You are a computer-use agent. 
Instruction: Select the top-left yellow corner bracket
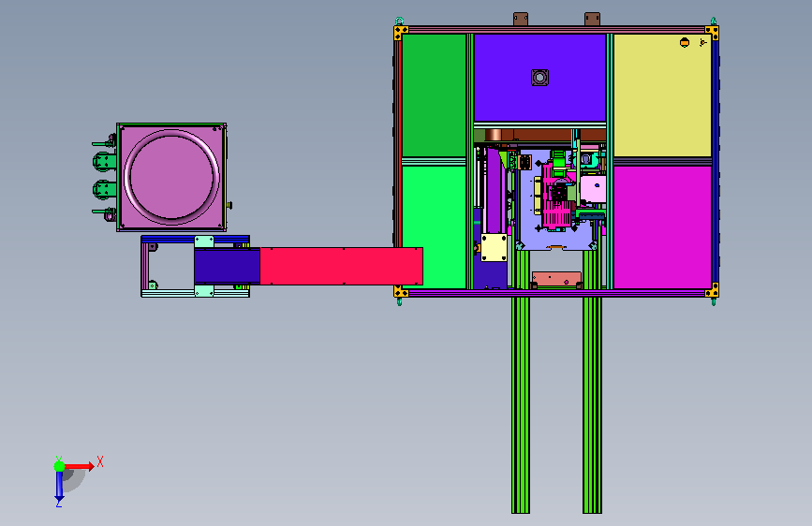[x=401, y=33]
